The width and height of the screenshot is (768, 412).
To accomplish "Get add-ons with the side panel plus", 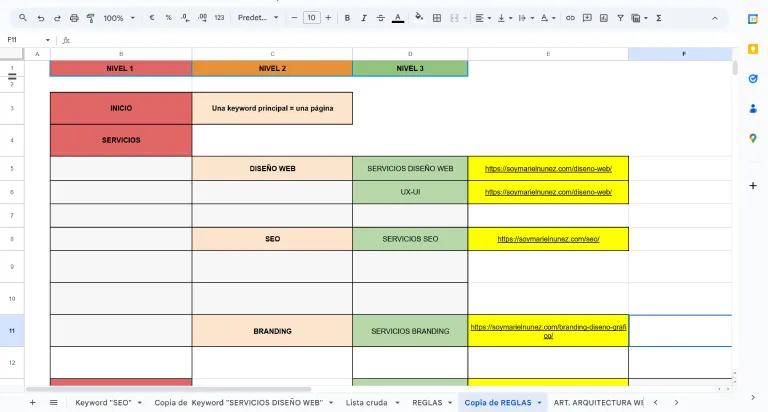I will click(753, 186).
